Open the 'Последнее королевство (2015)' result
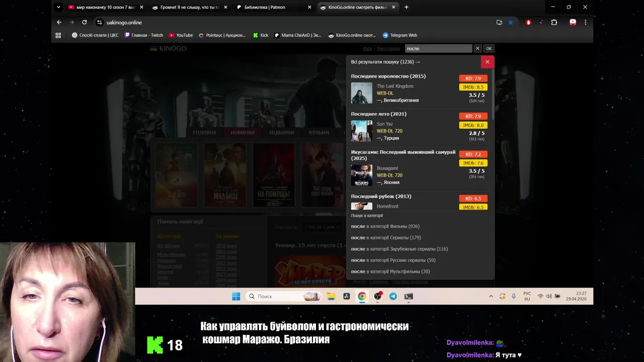644x362 pixels. coord(388,76)
